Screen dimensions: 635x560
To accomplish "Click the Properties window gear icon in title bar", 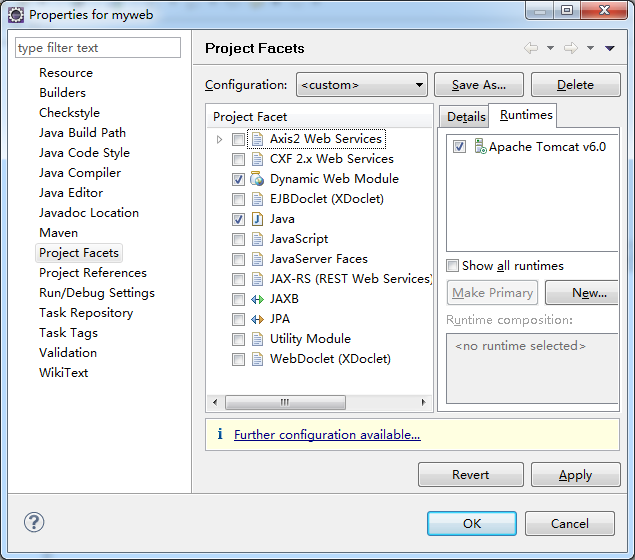I will [x=16, y=15].
